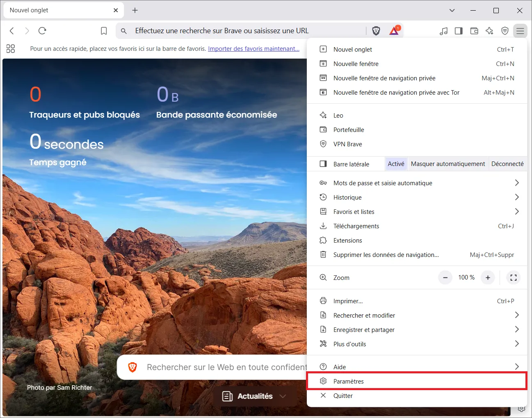Expand Rechercher et modifier submenu

coord(517,315)
